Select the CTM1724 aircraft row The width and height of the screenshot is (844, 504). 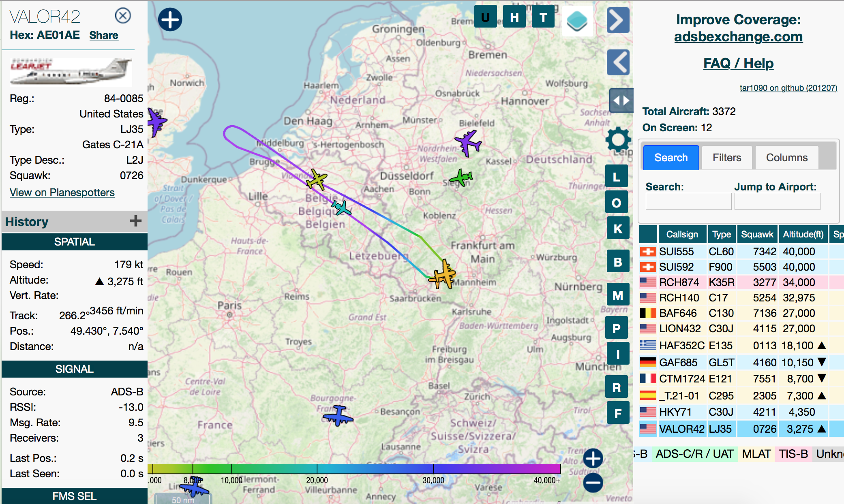tap(741, 379)
